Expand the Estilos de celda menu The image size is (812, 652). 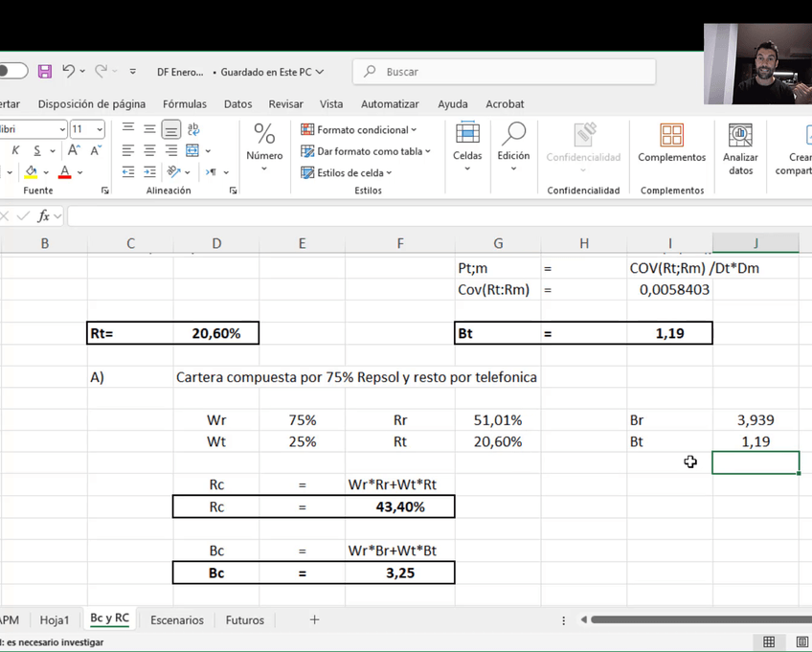pos(346,173)
